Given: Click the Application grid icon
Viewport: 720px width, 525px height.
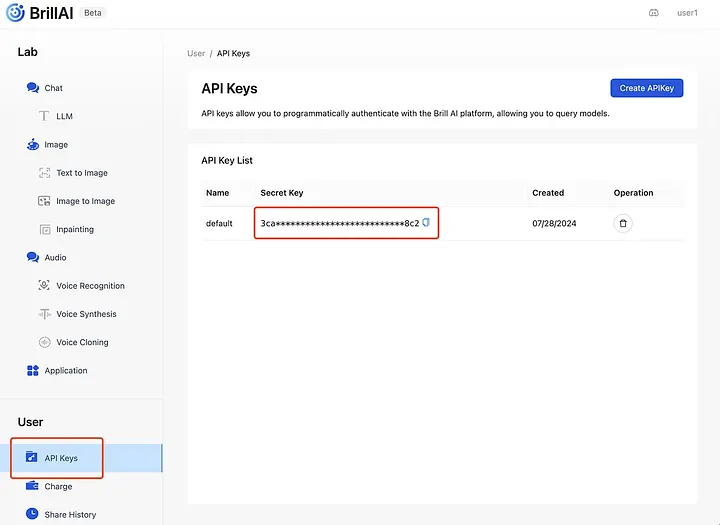Looking at the screenshot, I should [x=33, y=371].
